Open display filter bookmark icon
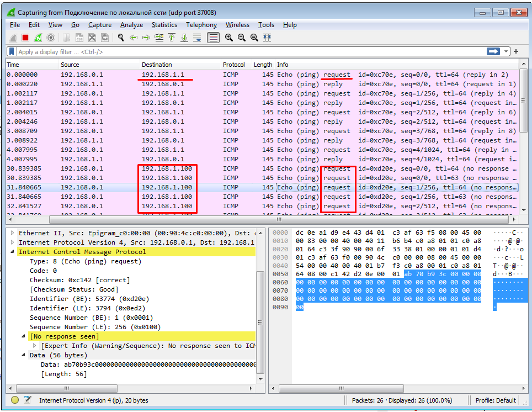 (x=12, y=51)
